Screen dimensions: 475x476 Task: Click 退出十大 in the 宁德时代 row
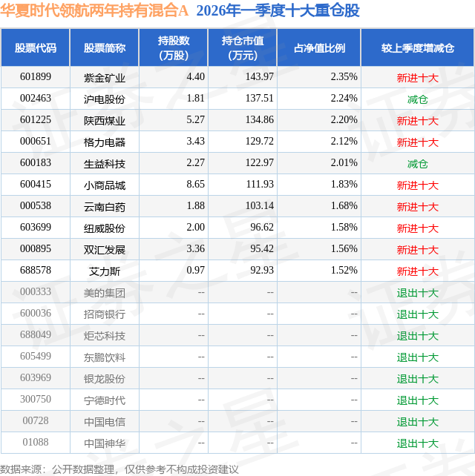coord(418,401)
